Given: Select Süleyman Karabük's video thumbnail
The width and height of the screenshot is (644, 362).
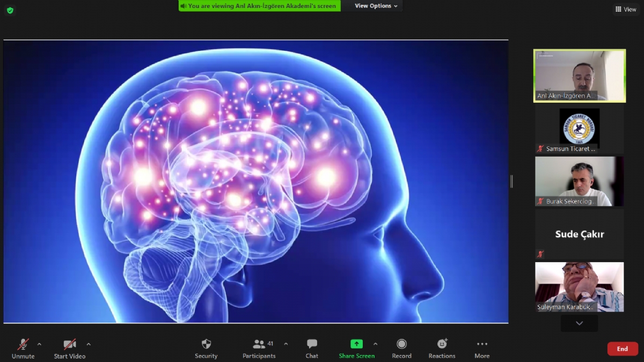Looking at the screenshot, I should click(x=579, y=287).
